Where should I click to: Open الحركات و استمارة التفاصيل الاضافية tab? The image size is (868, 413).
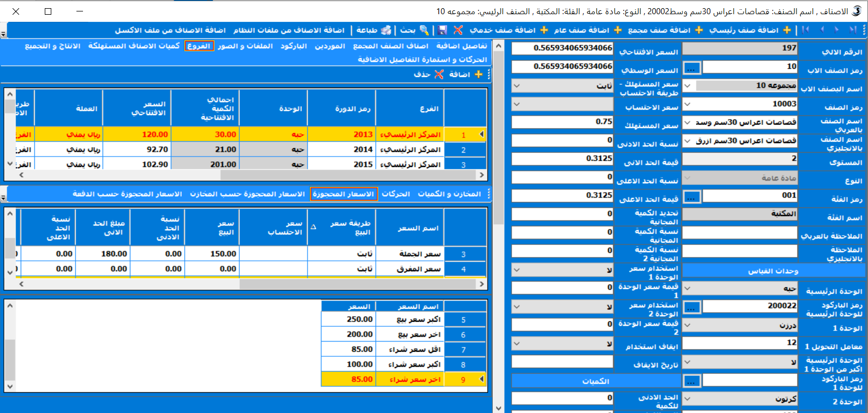coord(423,59)
